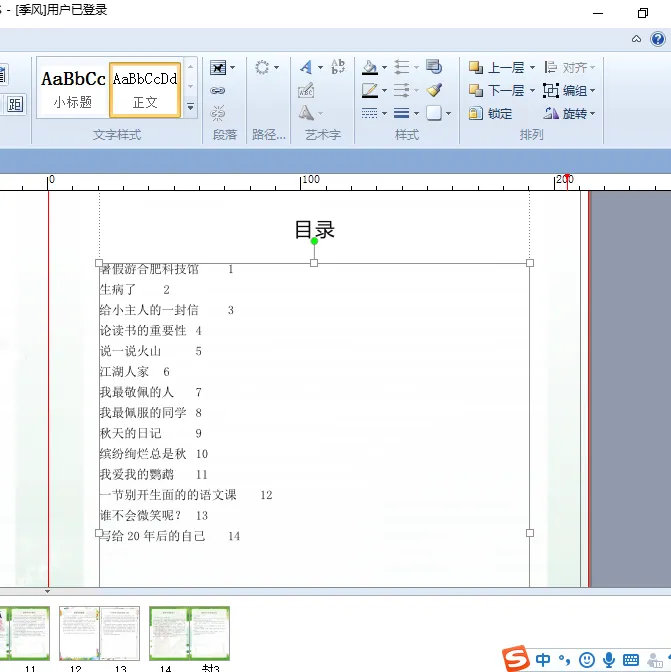Screen dimensions: 671x672
Task: Click the Sogou input method S icon
Action: coord(515,658)
